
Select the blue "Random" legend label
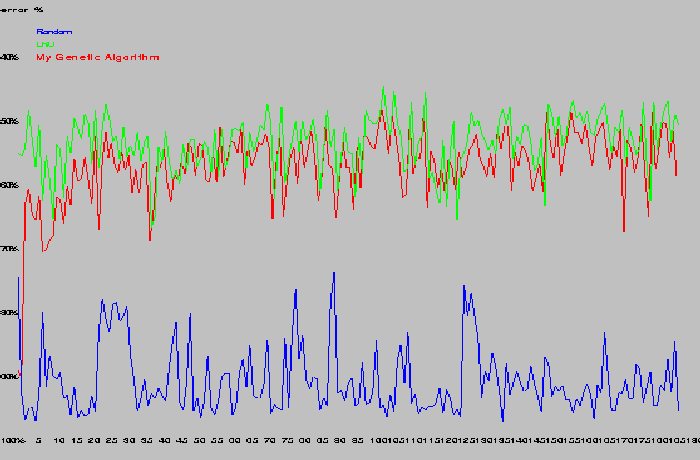tap(54, 32)
